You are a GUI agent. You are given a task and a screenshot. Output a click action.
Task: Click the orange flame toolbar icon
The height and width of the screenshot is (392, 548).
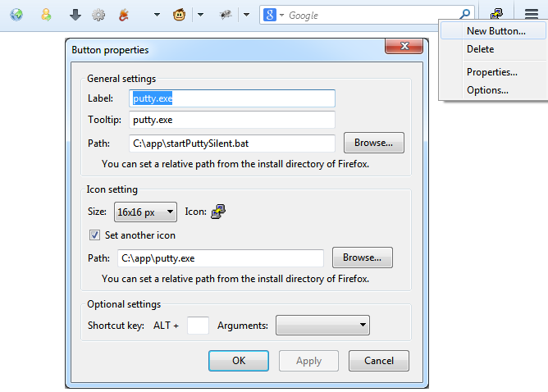pos(124,15)
